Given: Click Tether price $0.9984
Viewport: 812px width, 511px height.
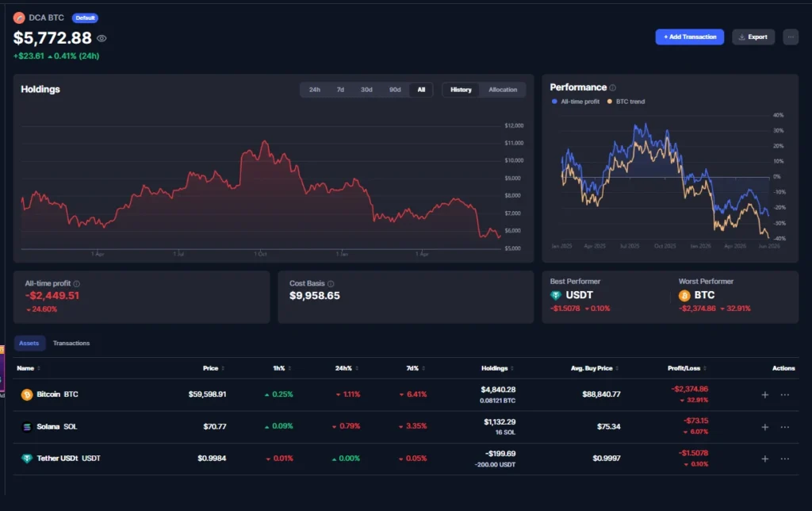Looking at the screenshot, I should coord(212,458).
